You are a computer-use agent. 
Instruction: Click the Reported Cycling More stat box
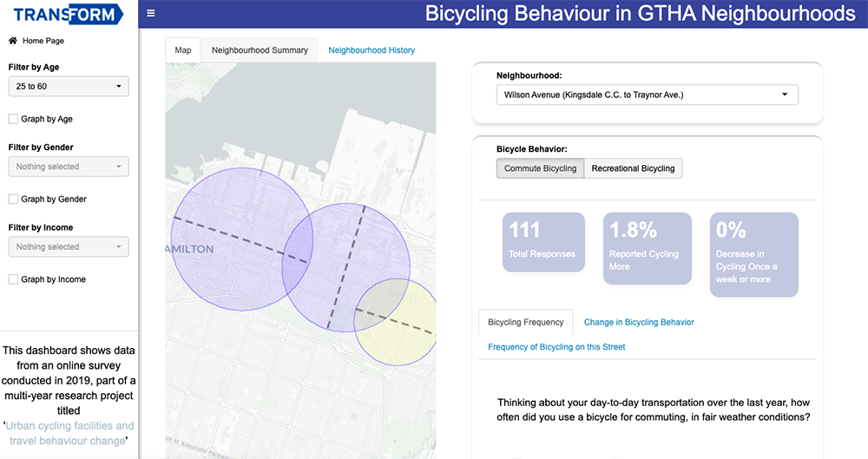coord(647,247)
